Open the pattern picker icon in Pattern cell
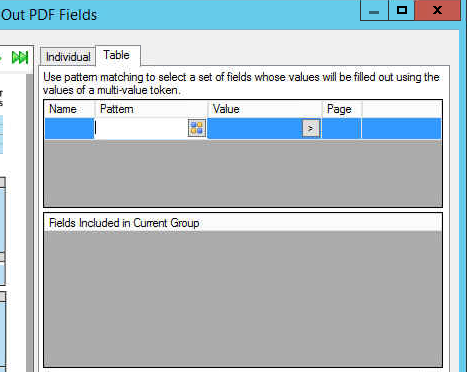467x372 pixels. (x=197, y=128)
